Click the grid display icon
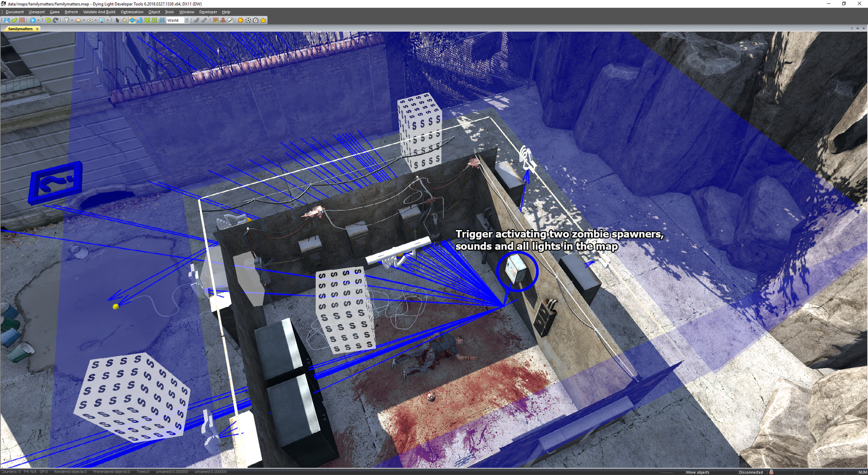 102,20
